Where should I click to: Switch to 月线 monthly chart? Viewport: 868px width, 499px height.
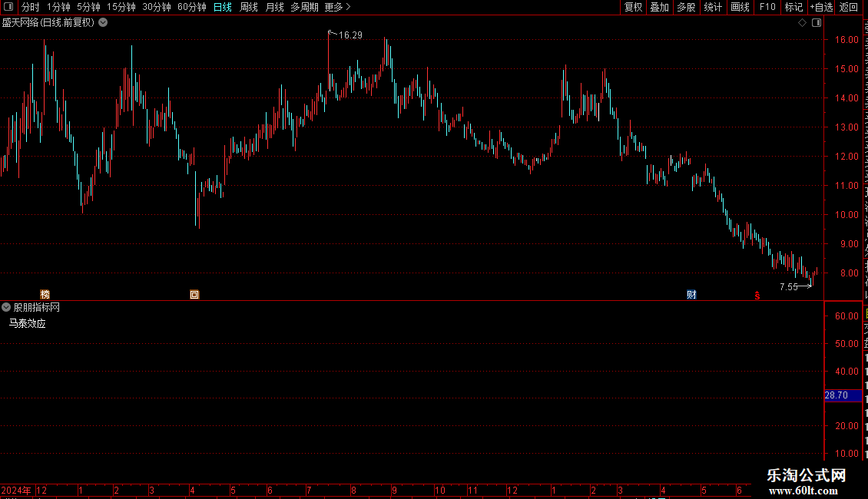(274, 7)
